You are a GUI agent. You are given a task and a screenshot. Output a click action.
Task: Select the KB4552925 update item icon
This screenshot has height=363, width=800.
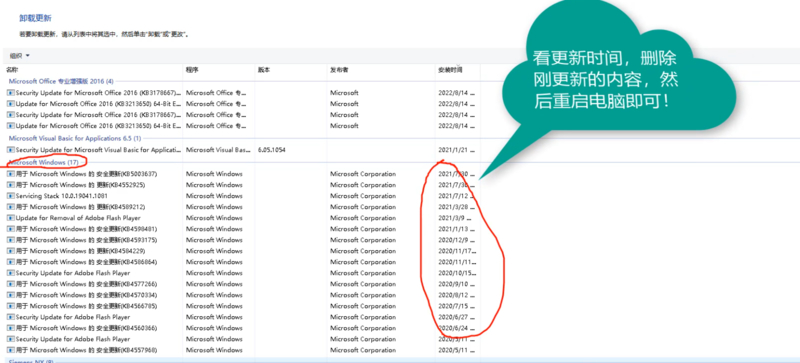click(11, 185)
